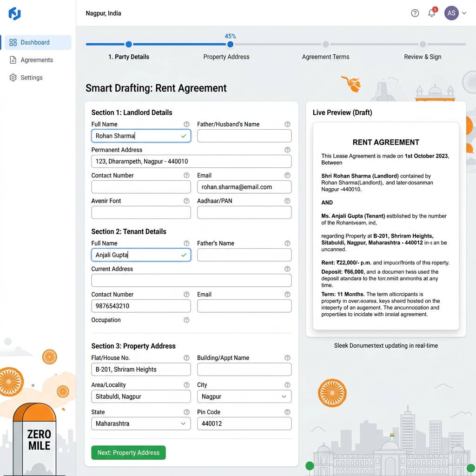
Task: Select the Party Details step
Action: click(x=129, y=57)
